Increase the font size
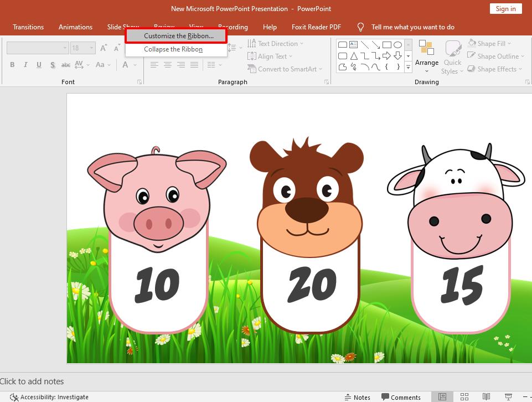 tap(103, 48)
